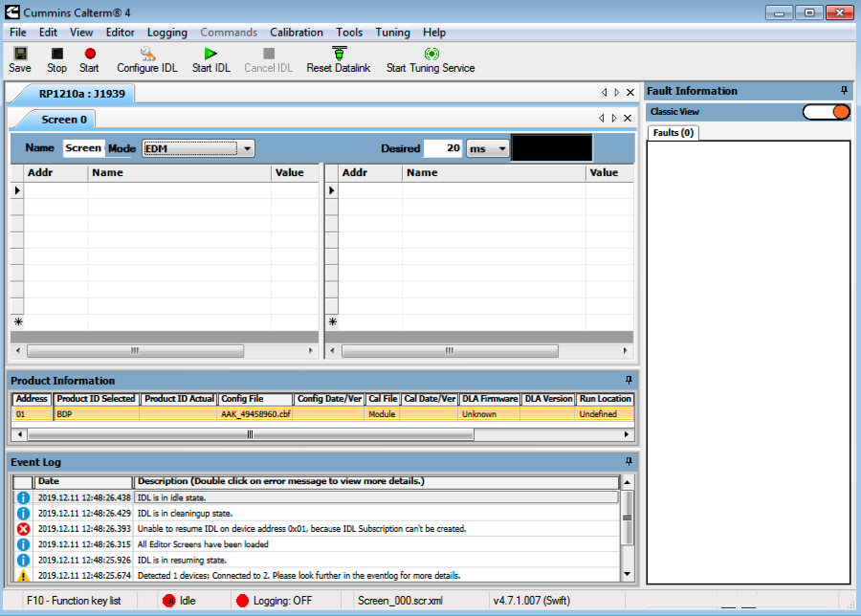
Task: Click the Save toolbar icon
Action: [x=20, y=54]
